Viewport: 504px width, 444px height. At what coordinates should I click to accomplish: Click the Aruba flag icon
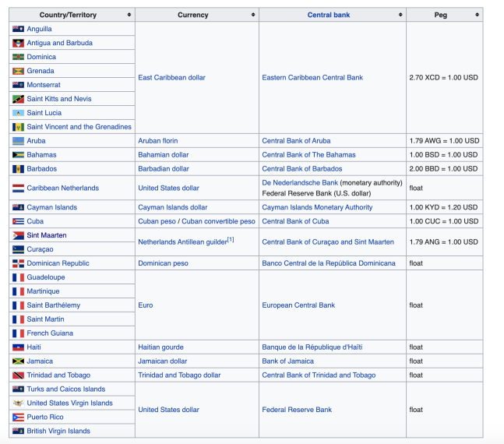19,141
